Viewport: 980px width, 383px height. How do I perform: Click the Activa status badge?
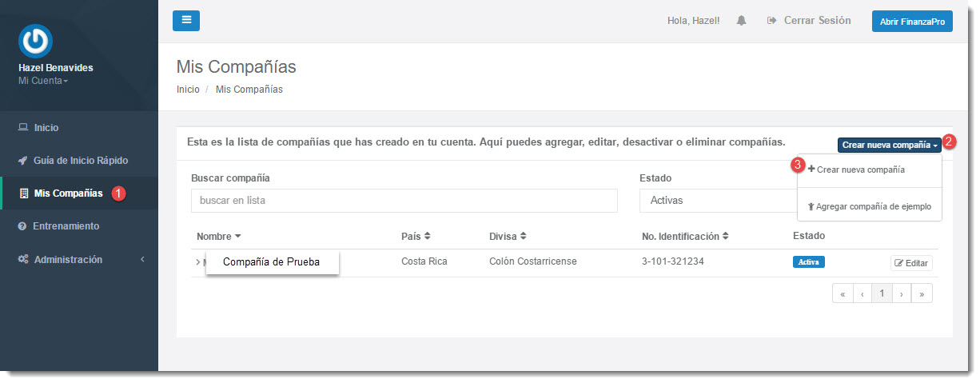click(808, 261)
